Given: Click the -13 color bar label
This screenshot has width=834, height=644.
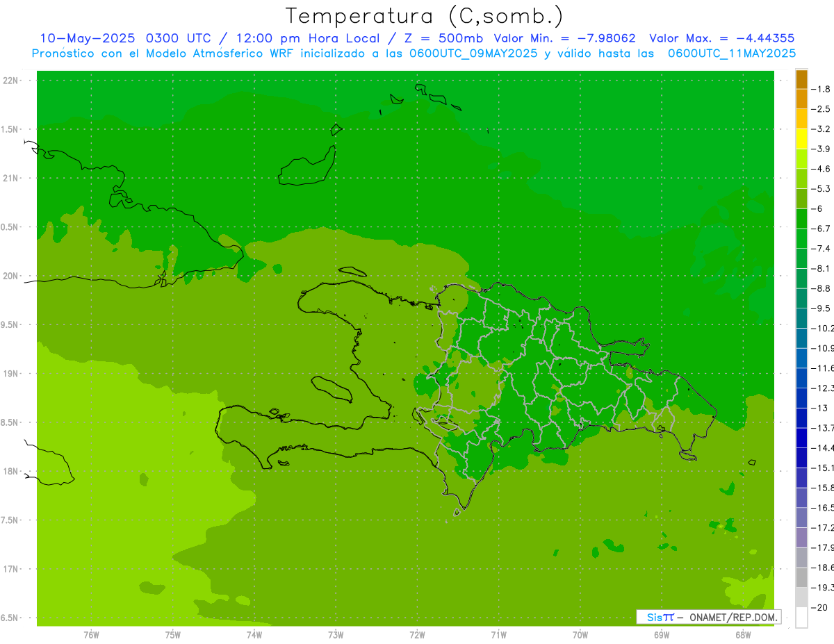Looking at the screenshot, I should (x=821, y=408).
